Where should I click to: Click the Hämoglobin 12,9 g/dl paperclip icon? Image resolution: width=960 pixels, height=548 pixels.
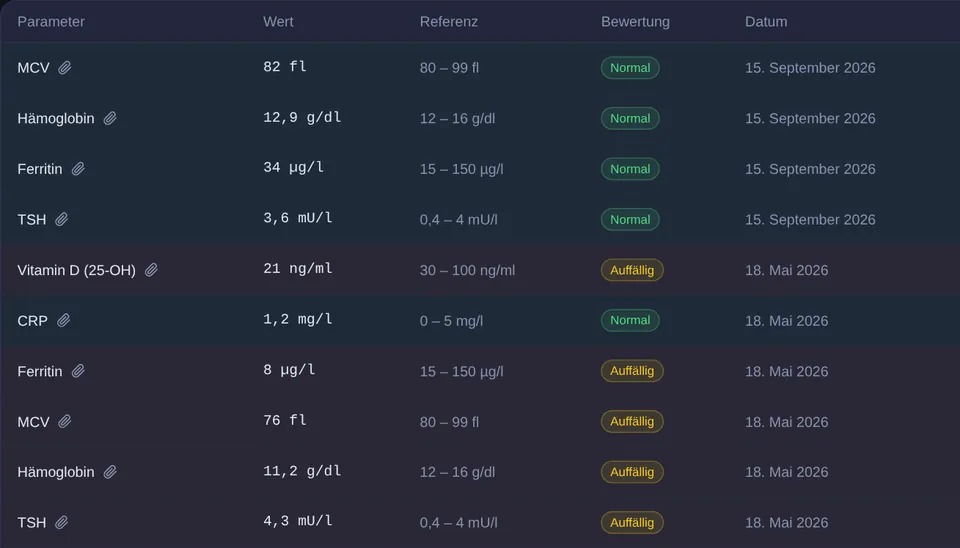coord(110,118)
